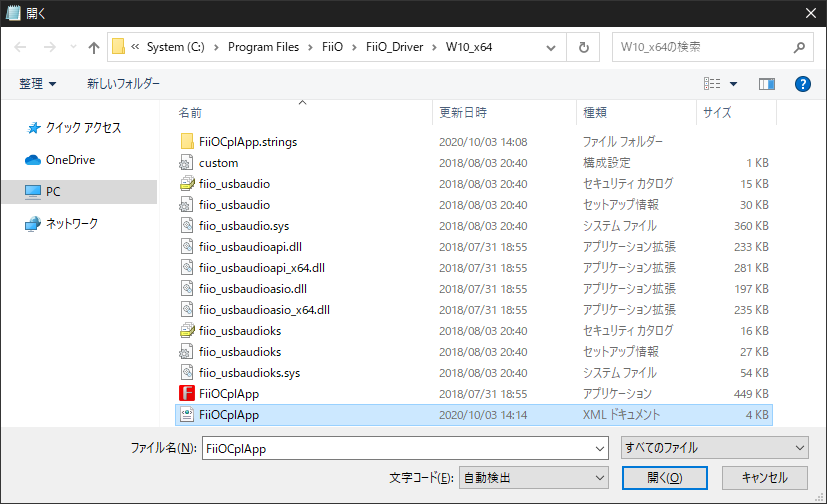Go up one folder level

point(94,47)
